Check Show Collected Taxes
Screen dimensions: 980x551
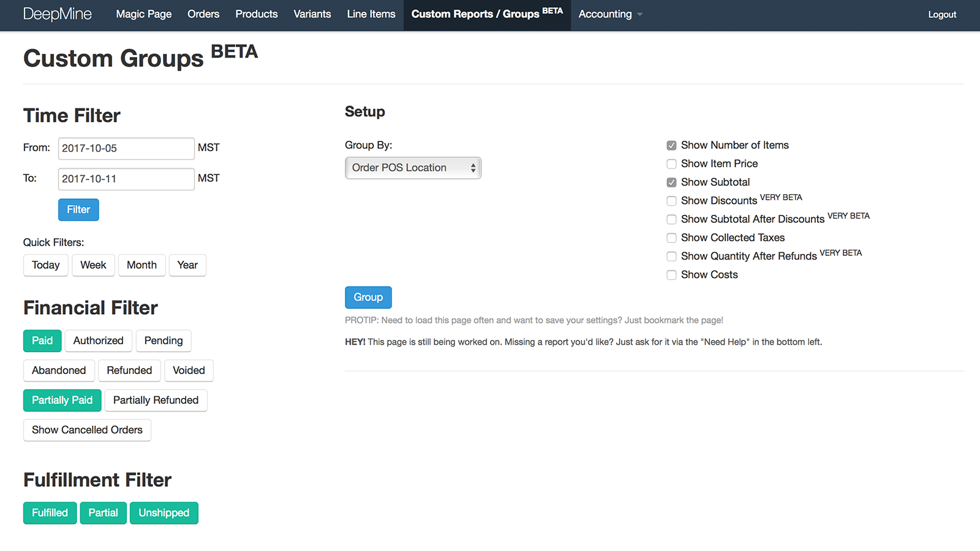point(671,238)
